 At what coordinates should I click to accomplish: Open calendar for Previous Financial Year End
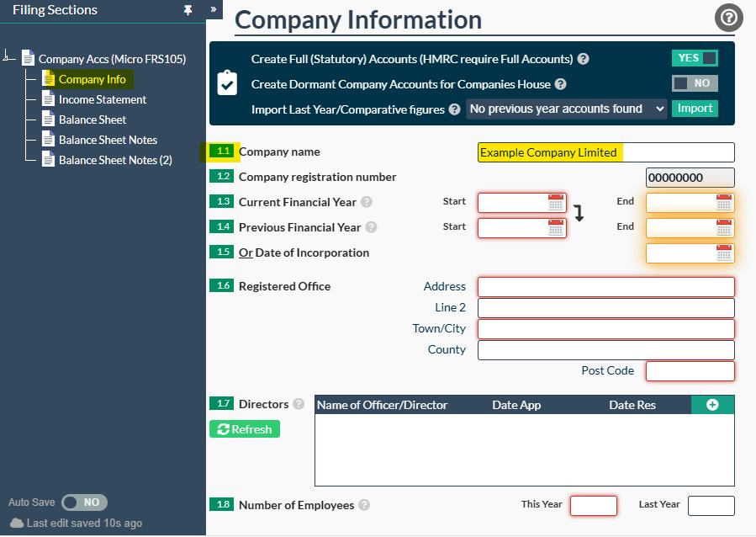point(724,228)
